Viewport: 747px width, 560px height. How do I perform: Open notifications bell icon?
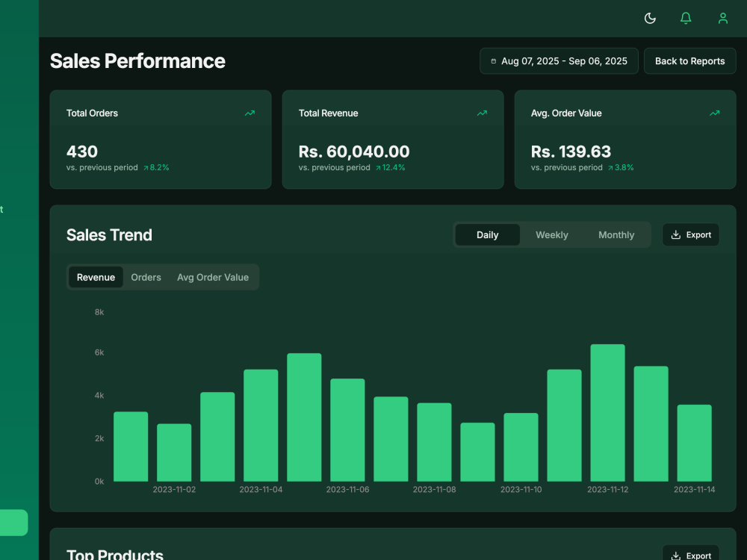point(686,18)
